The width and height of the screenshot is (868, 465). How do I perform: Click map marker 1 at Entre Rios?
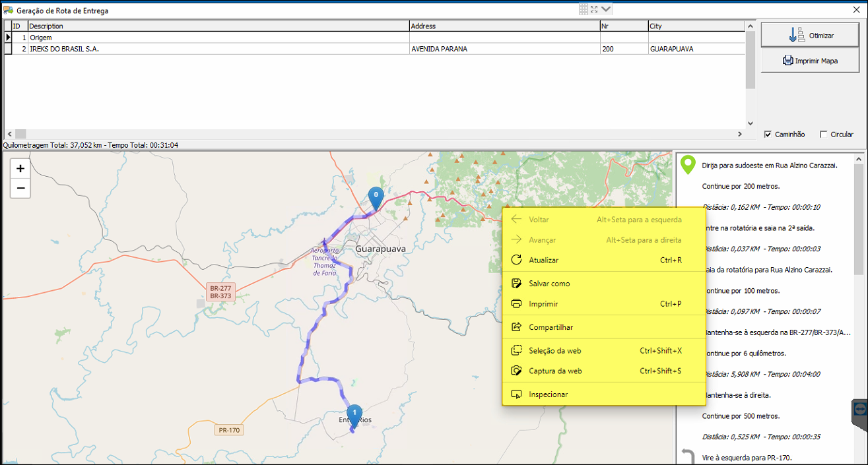coord(354,416)
